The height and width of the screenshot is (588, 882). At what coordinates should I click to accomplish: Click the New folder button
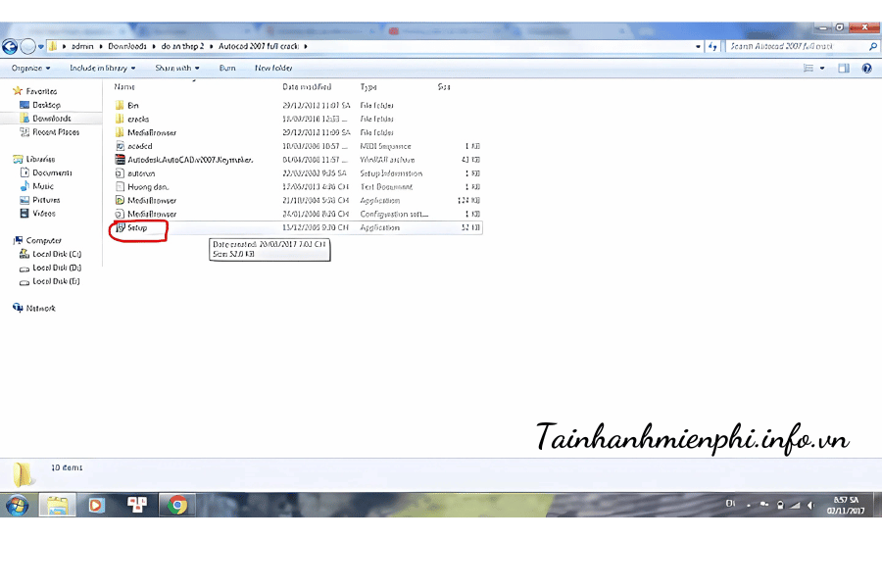274,68
